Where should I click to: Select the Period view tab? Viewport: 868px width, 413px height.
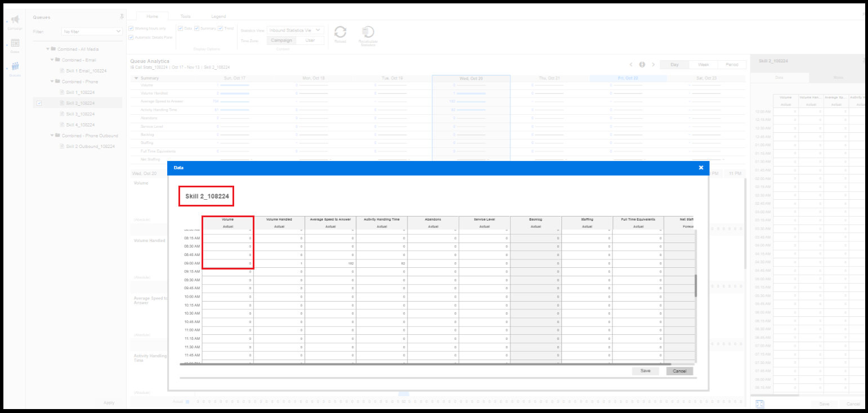732,65
